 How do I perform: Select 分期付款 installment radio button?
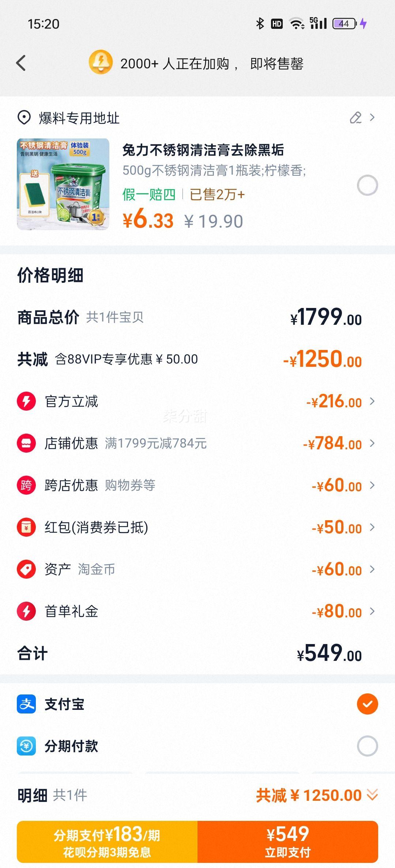367,746
